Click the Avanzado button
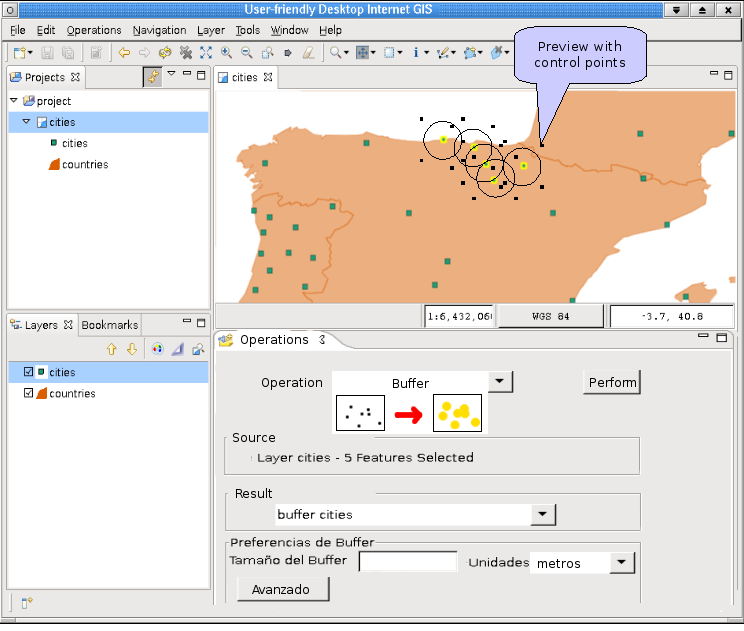 (x=283, y=589)
